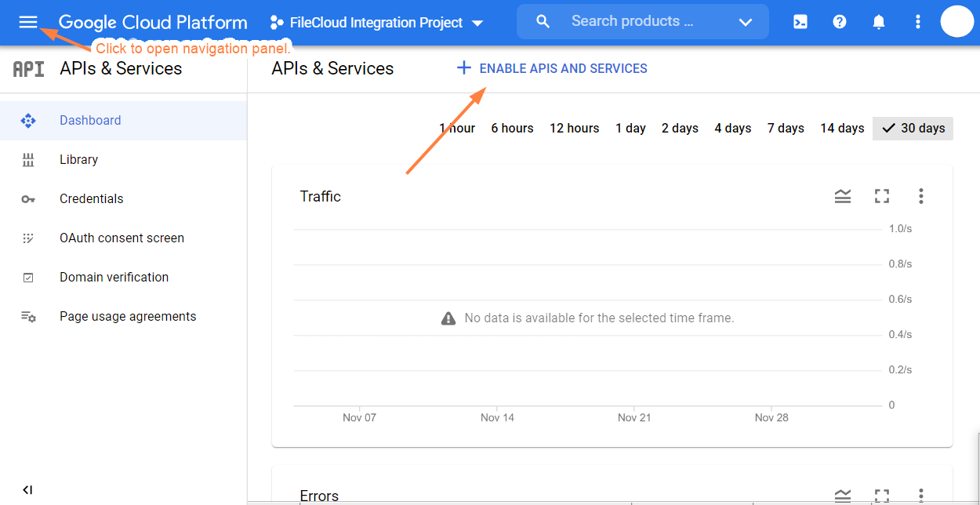Open the OAuth consent screen section

(122, 238)
